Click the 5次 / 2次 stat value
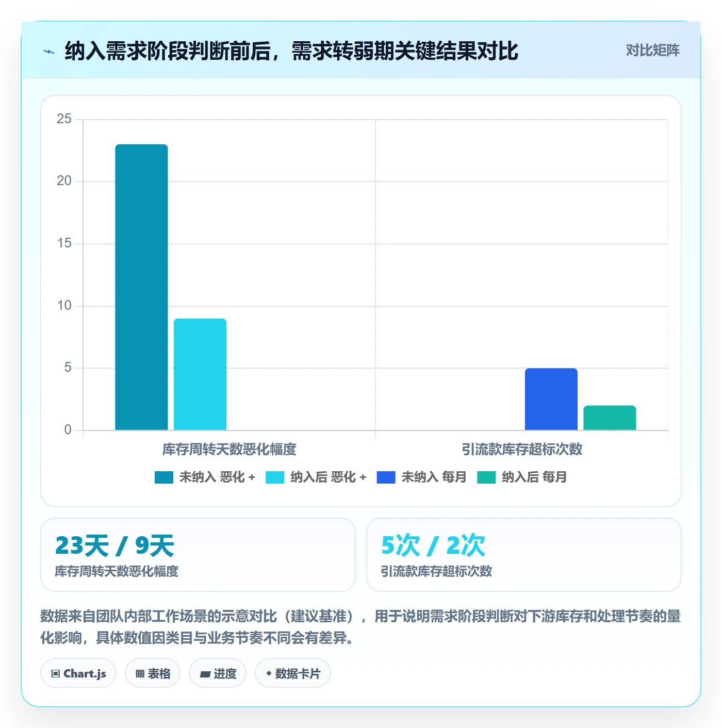722x728 pixels. (x=433, y=545)
